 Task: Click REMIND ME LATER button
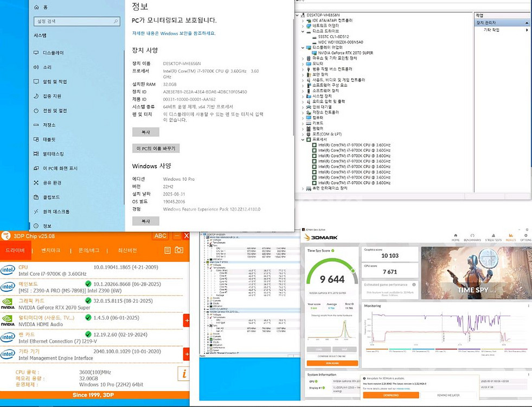[x=448, y=395]
